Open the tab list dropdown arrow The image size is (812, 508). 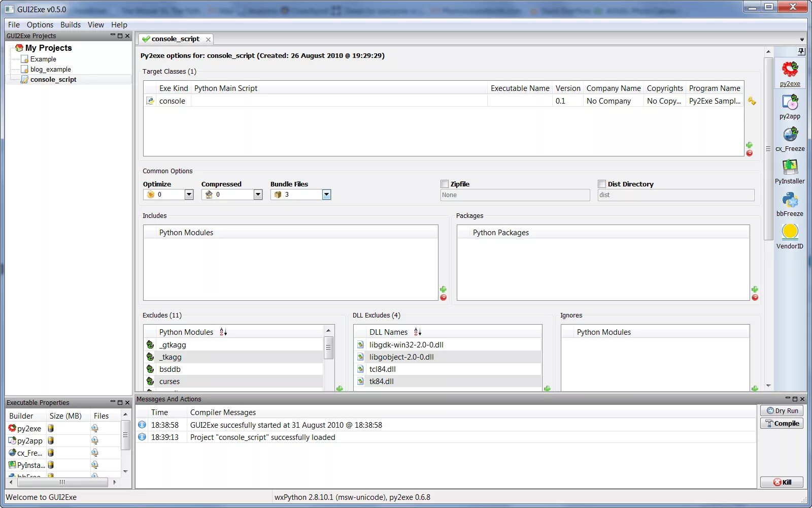tap(802, 40)
